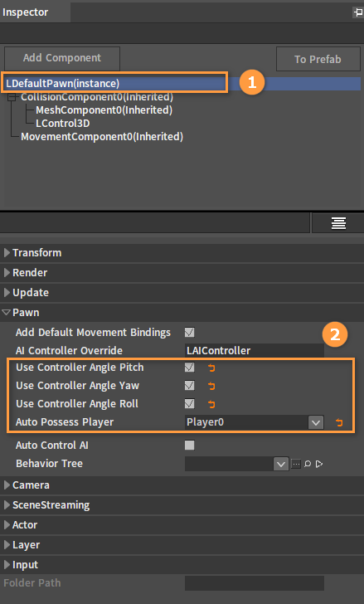Click the Add Component button
This screenshot has height=604, width=364.
(62, 58)
